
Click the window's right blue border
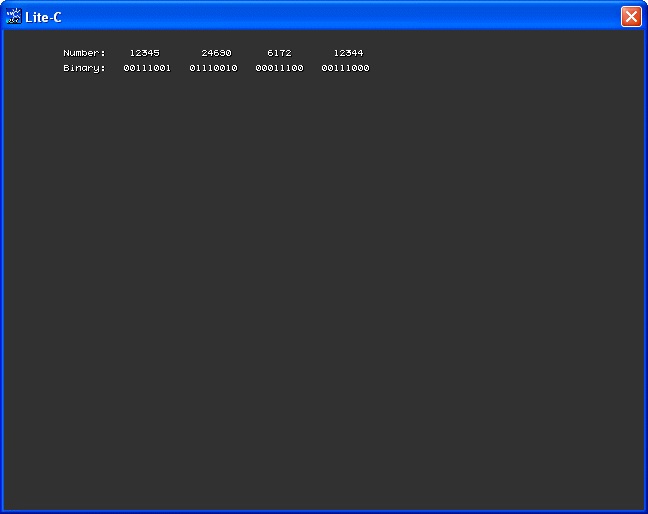click(645, 270)
